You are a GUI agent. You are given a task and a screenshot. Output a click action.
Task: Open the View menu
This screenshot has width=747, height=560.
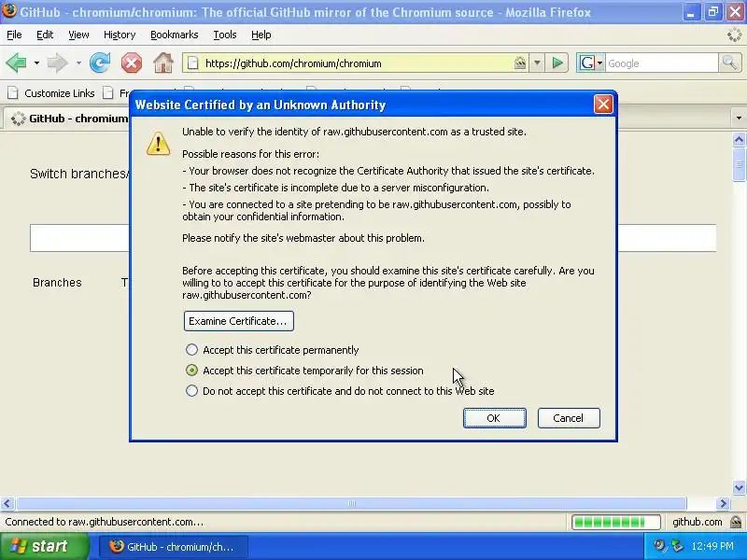coord(78,35)
